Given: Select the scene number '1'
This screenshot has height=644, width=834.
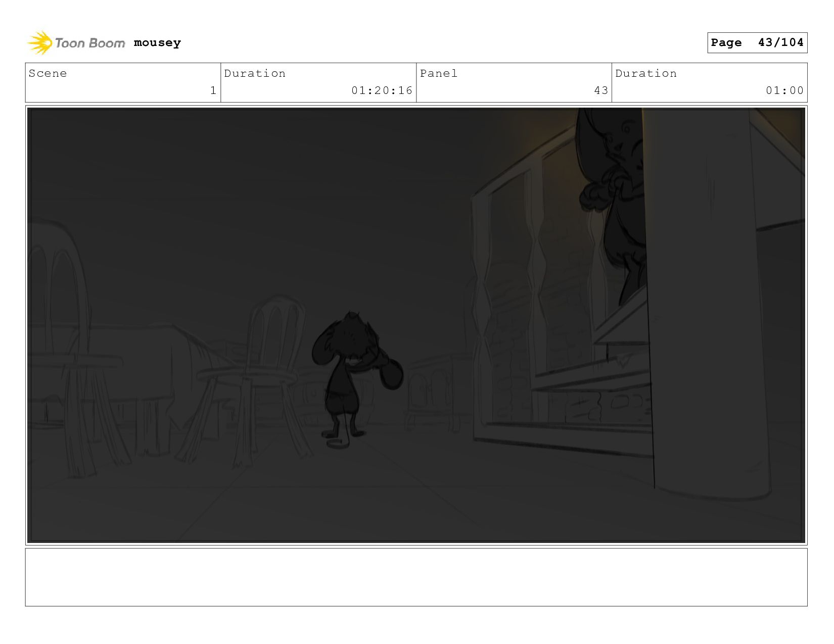Looking at the screenshot, I should tap(213, 90).
